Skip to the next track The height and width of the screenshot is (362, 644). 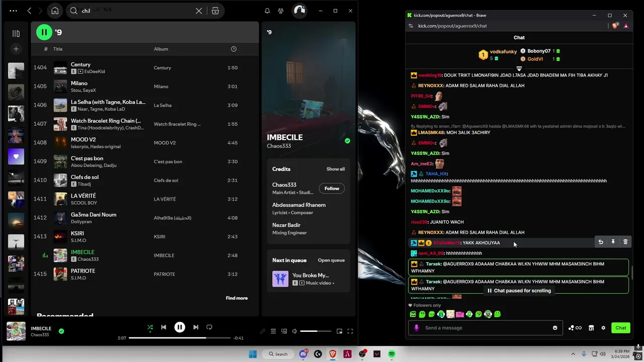(196, 327)
